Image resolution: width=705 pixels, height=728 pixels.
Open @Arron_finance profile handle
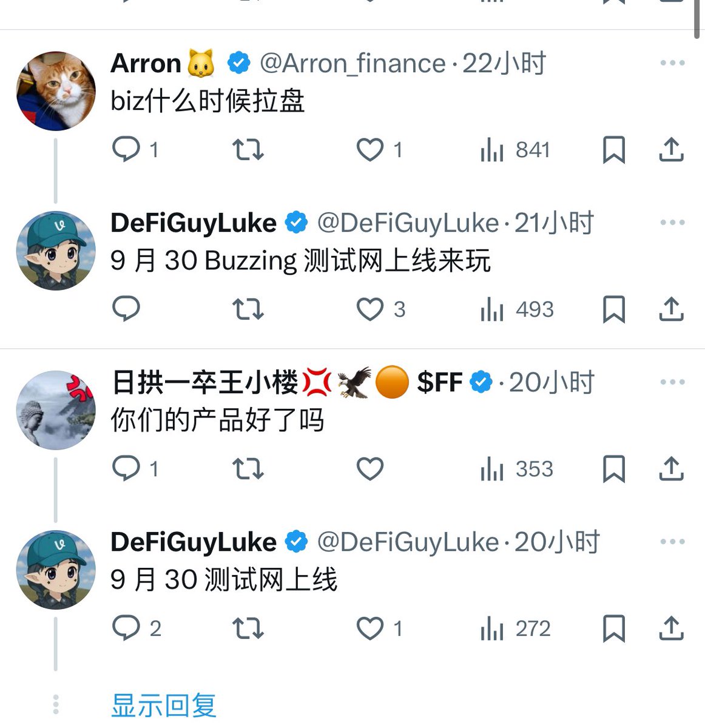pyautogui.click(x=352, y=63)
